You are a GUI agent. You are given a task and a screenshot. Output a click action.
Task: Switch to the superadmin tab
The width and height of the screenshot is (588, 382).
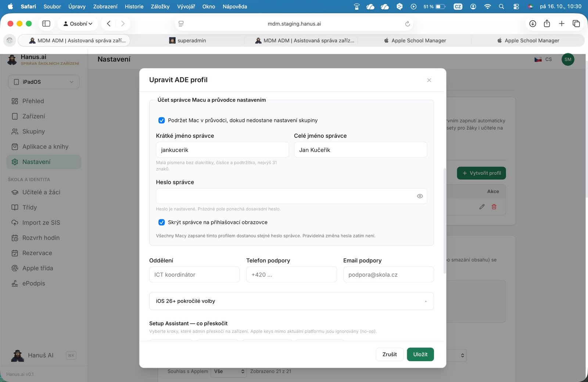187,41
